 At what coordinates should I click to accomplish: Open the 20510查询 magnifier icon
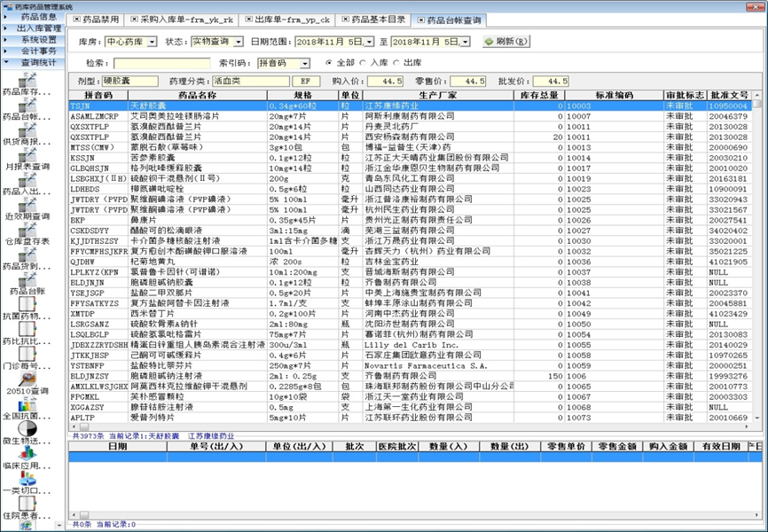[27, 379]
